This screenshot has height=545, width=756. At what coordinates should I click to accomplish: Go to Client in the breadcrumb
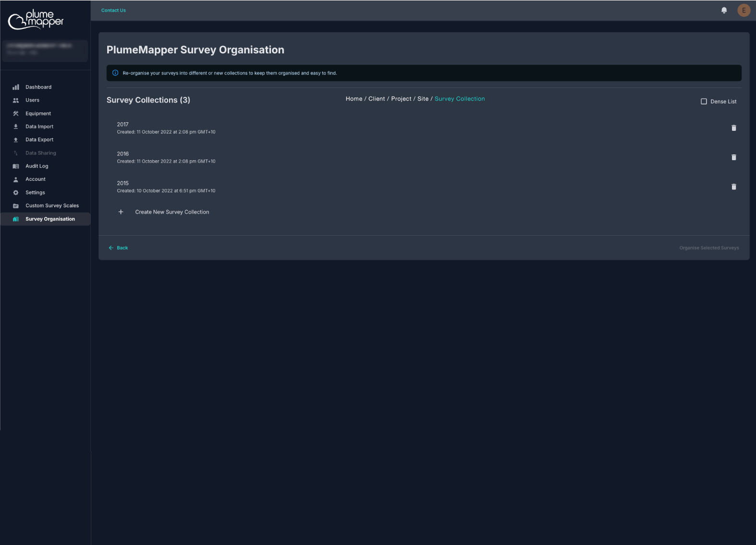pos(376,99)
